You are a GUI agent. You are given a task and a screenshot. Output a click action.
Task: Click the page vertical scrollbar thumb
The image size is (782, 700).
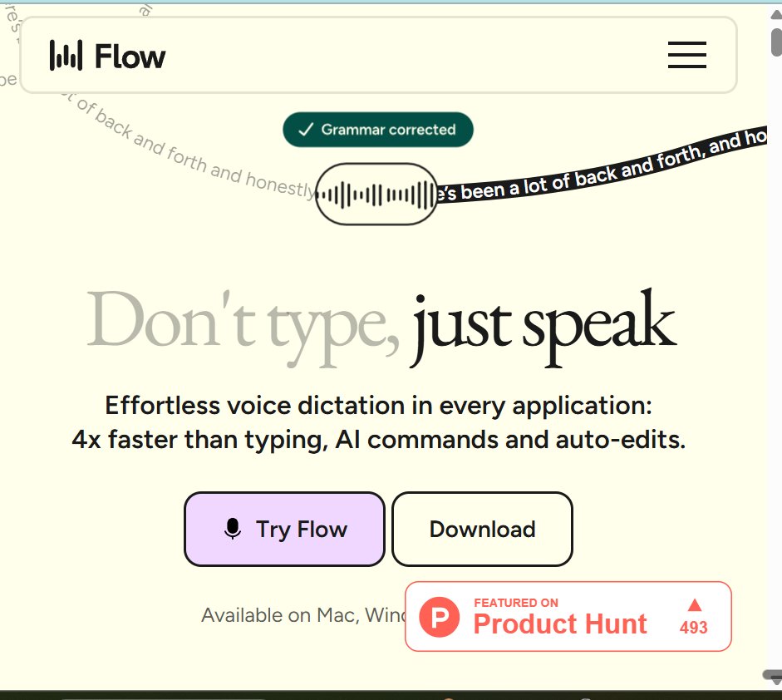(776, 42)
